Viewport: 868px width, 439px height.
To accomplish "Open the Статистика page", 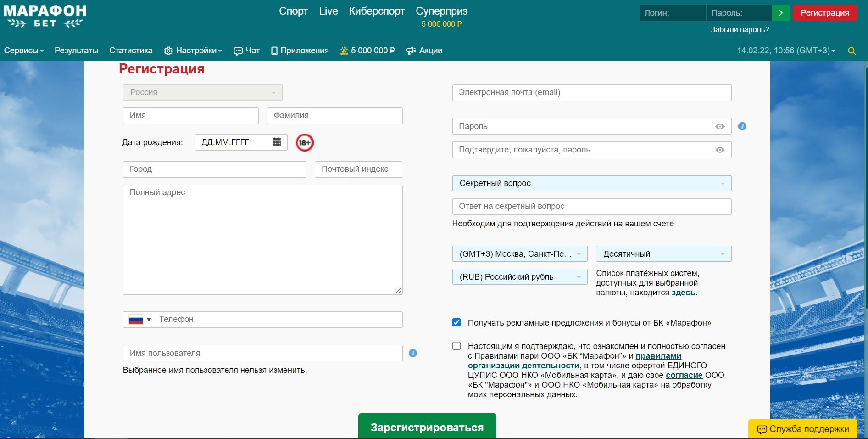I will pos(131,51).
